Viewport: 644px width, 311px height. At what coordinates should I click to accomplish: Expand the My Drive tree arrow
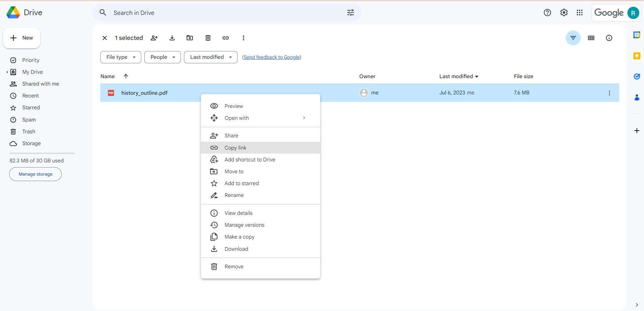click(x=7, y=72)
